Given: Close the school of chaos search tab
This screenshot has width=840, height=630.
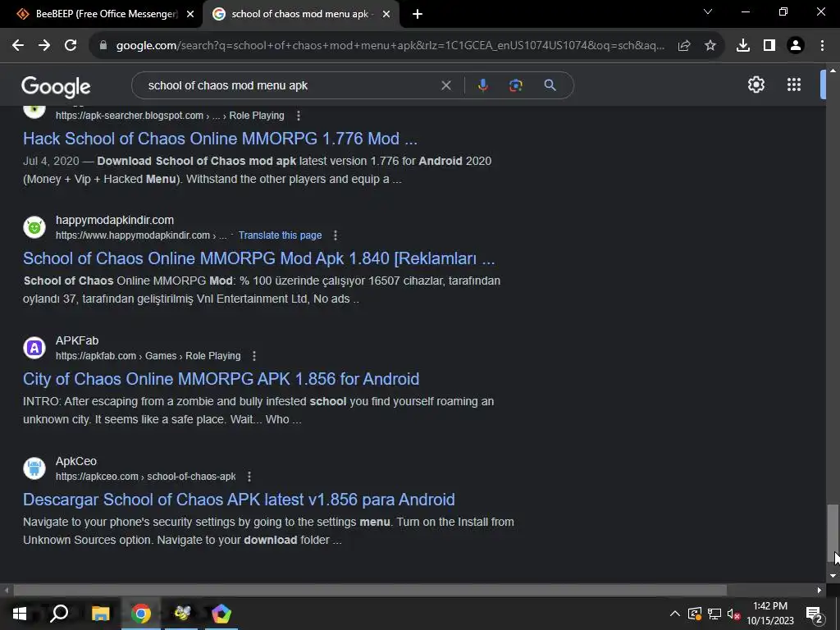Looking at the screenshot, I should [386, 15].
